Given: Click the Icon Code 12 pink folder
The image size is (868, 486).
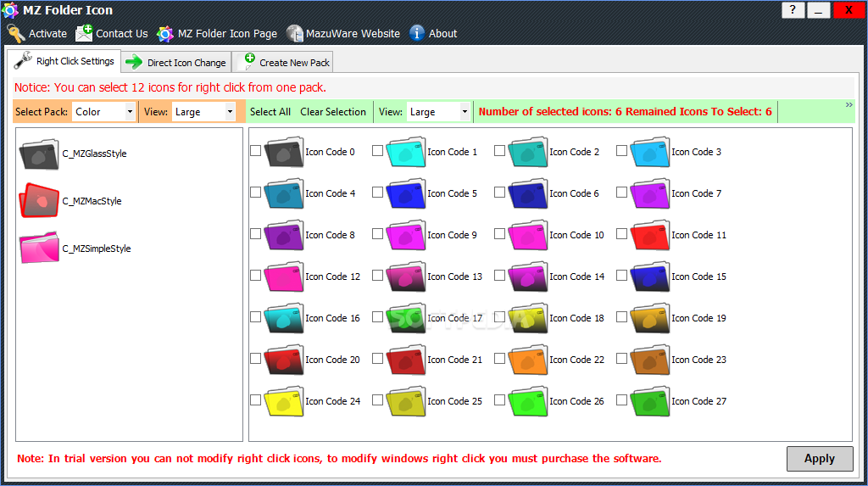Looking at the screenshot, I should (x=284, y=277).
